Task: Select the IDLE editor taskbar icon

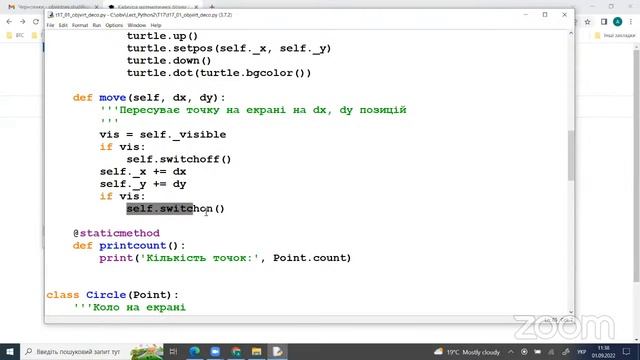Action: [x=277, y=352]
